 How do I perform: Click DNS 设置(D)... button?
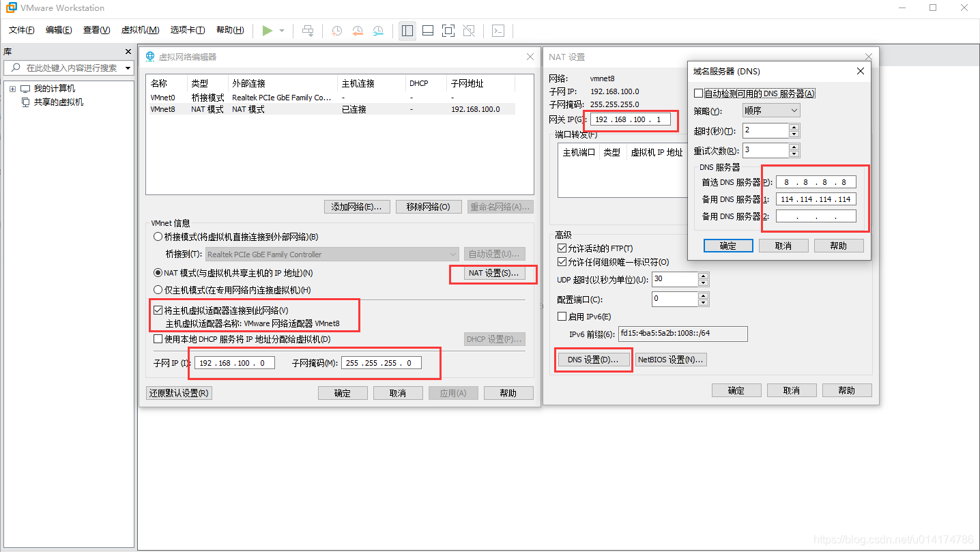593,360
